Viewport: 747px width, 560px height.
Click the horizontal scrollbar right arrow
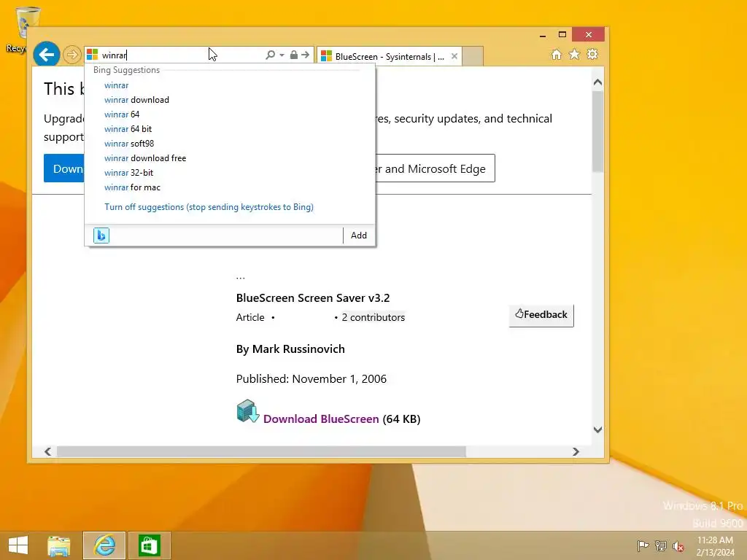[576, 451]
